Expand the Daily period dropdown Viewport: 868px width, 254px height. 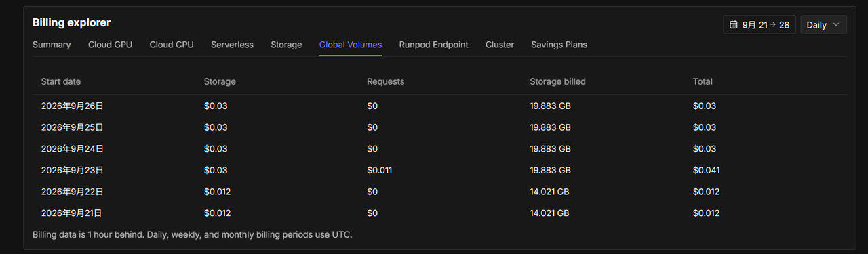click(823, 24)
